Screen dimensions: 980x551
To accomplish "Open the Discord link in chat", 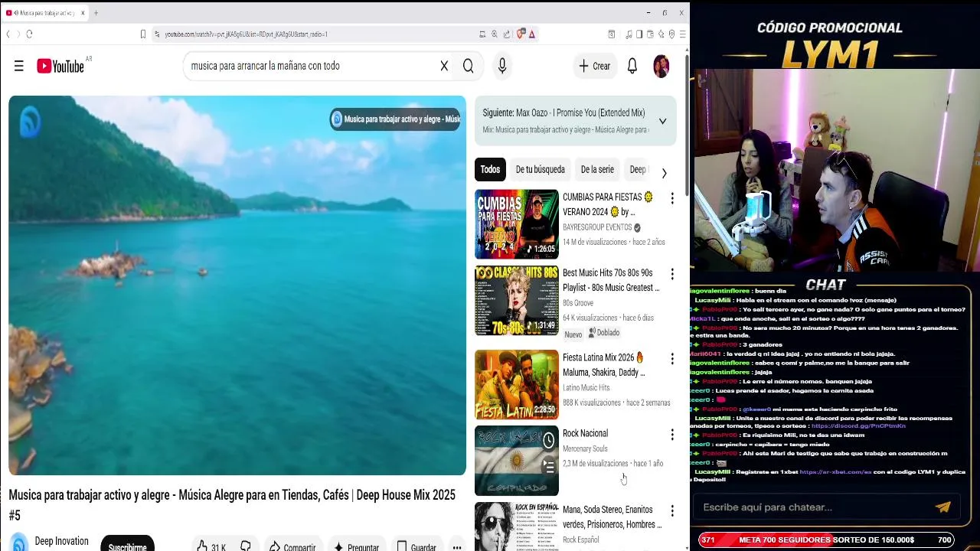I will coord(857,426).
